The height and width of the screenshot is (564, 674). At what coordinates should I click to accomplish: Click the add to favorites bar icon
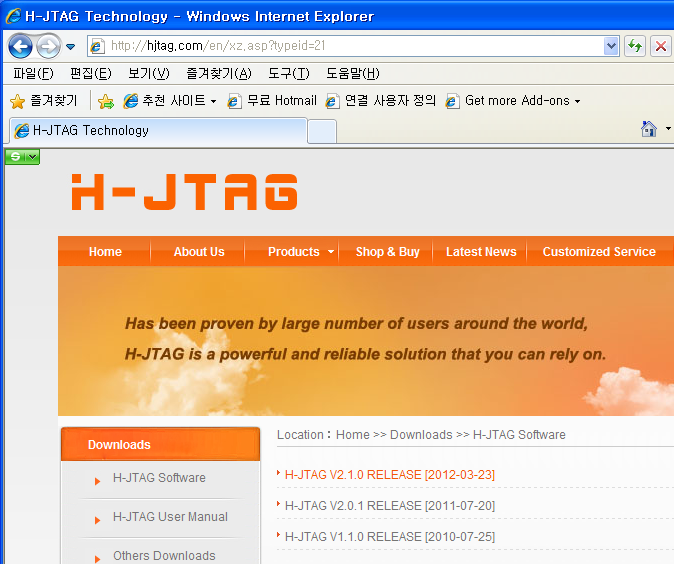(x=106, y=101)
